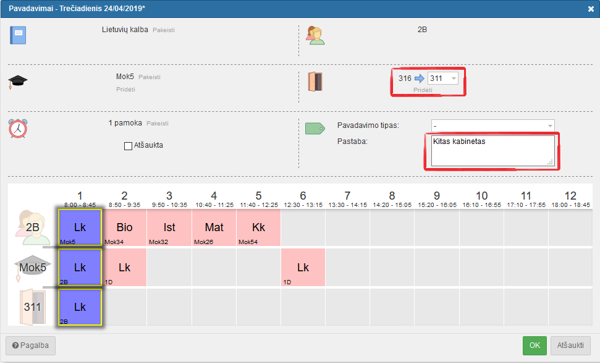
Task: Click the green OK button
Action: (x=535, y=345)
